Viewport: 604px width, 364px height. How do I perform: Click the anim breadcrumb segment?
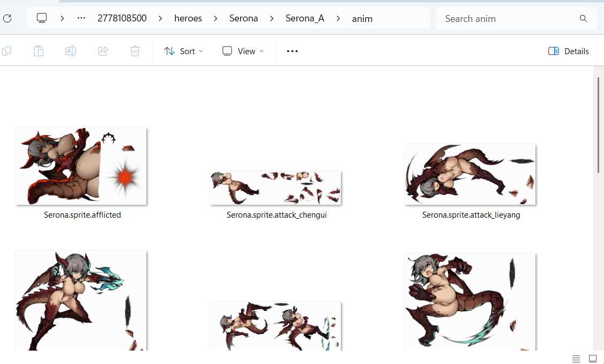(x=362, y=19)
